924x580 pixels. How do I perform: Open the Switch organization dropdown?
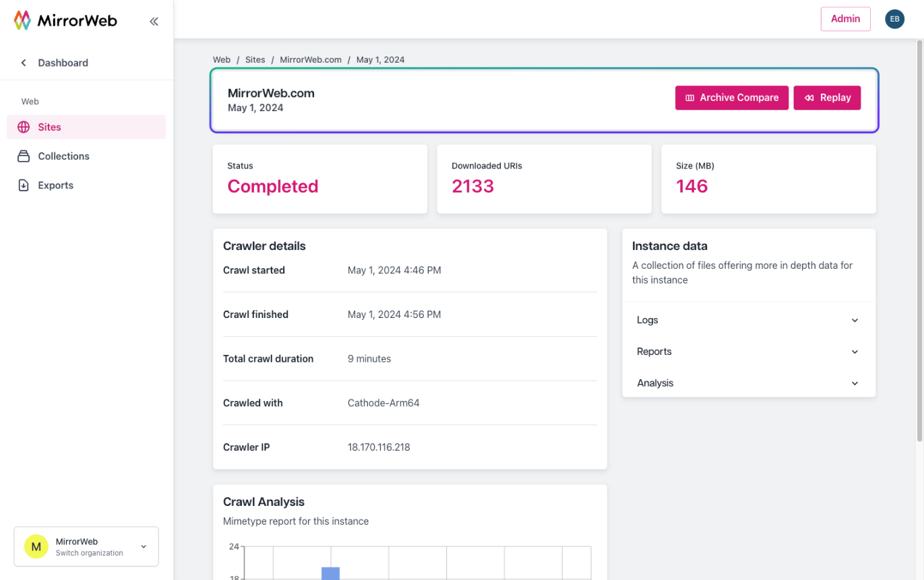pos(86,546)
